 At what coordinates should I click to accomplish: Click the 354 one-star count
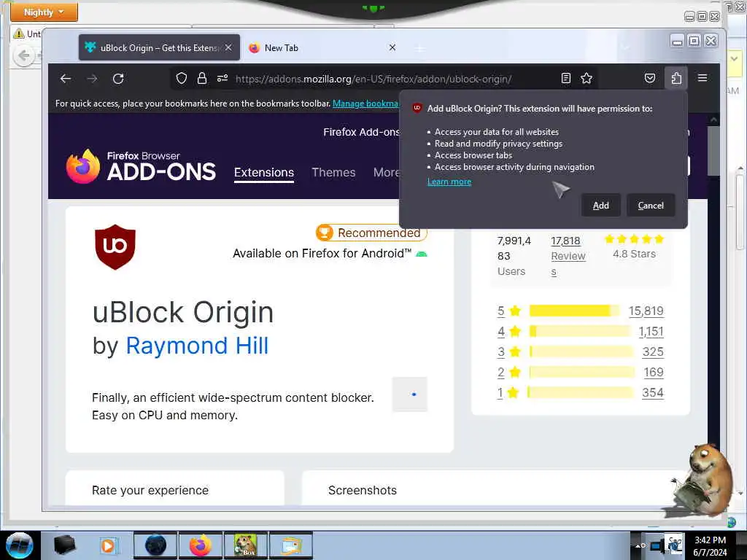click(x=653, y=393)
